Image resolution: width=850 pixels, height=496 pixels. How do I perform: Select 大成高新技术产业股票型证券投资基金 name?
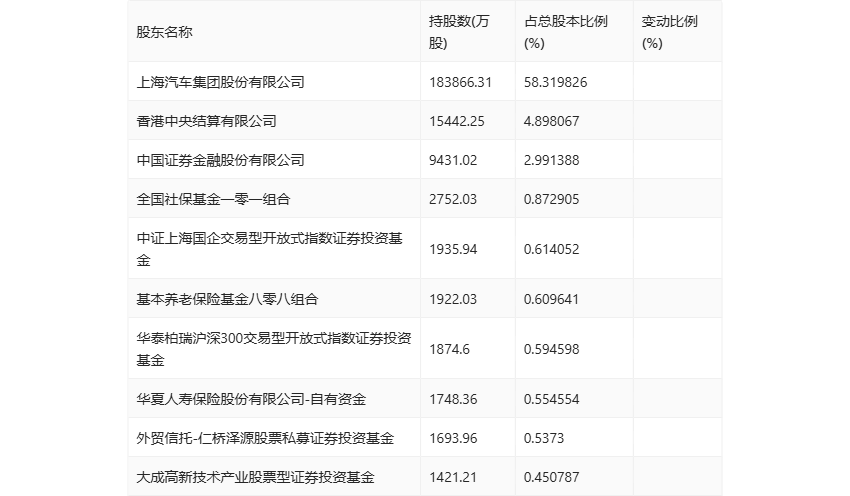click(x=255, y=477)
